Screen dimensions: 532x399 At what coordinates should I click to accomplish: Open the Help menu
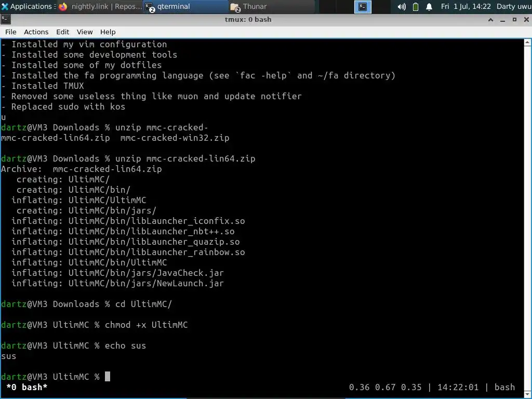[108, 32]
